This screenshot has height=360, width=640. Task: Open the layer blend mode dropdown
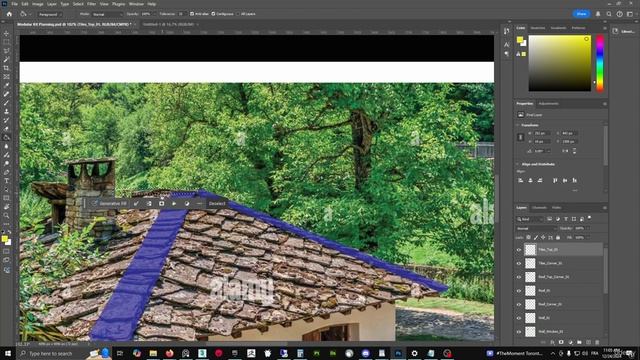536,229
